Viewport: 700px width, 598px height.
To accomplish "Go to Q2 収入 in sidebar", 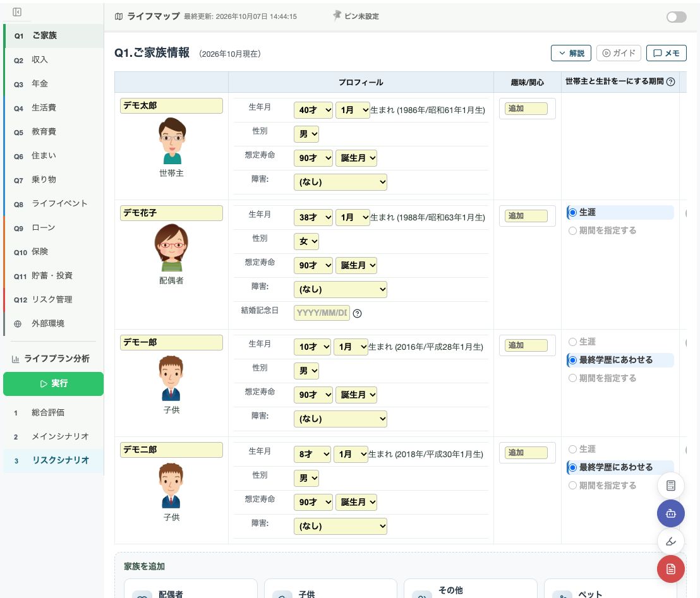I will point(54,60).
